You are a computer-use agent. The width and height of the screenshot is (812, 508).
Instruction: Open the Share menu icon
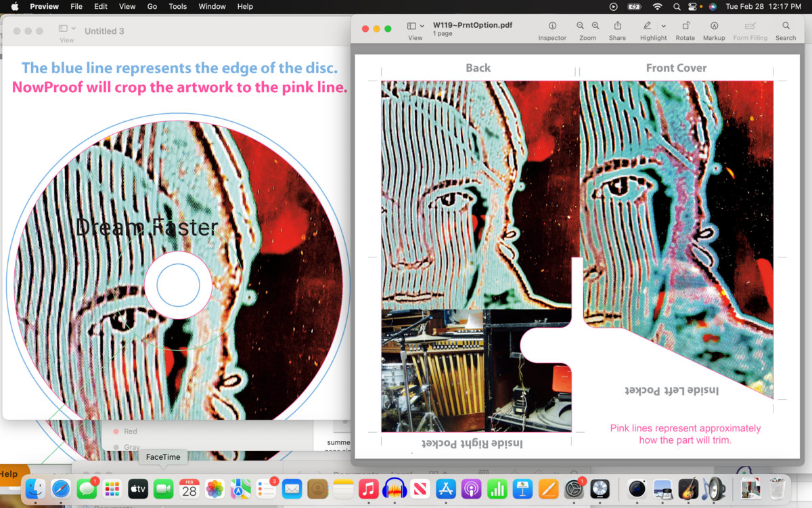[x=617, y=26]
